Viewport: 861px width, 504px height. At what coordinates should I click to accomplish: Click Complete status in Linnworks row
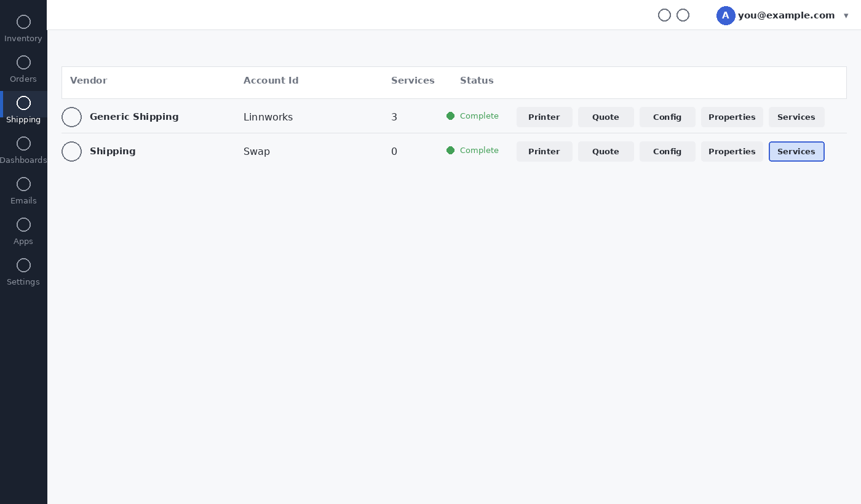click(479, 116)
